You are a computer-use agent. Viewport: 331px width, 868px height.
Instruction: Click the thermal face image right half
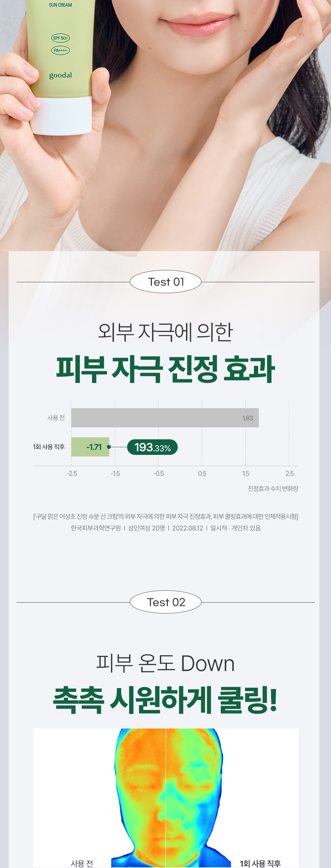[x=194, y=798]
